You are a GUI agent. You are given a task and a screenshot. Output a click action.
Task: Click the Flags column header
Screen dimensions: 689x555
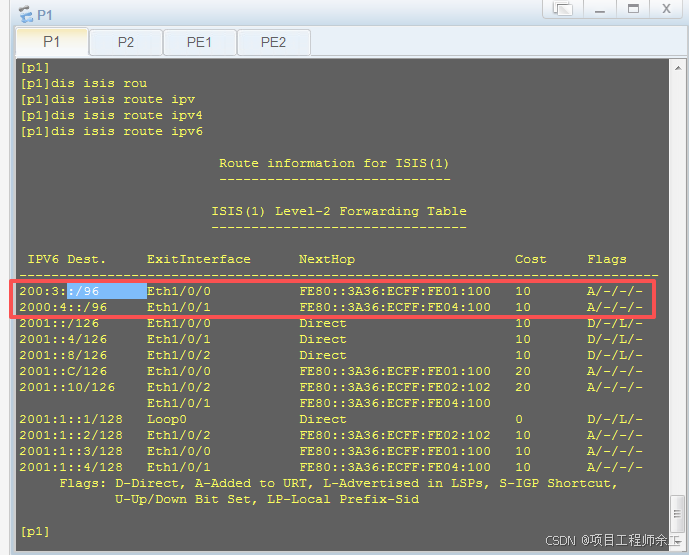pyautogui.click(x=607, y=259)
